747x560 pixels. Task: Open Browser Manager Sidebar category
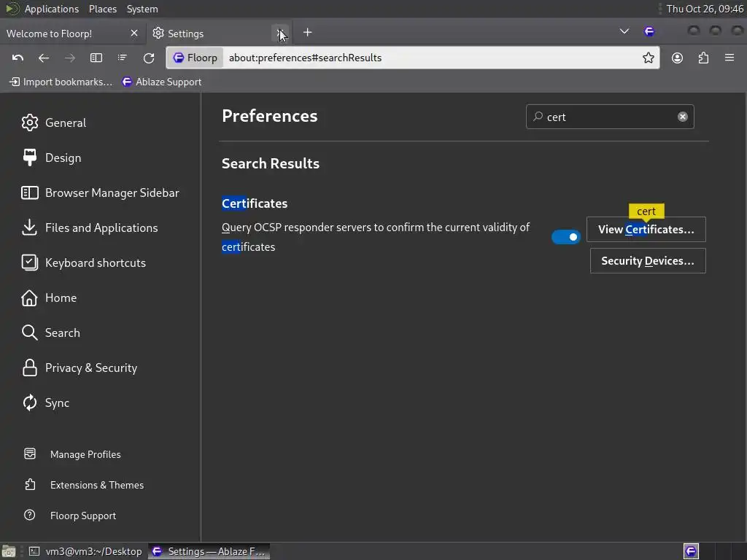tap(100, 192)
